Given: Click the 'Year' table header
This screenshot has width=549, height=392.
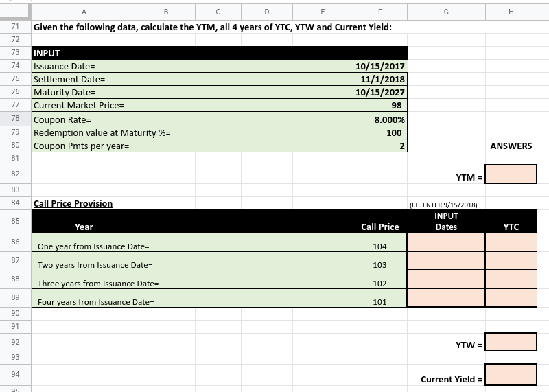Looking at the screenshot, I should (x=84, y=227).
